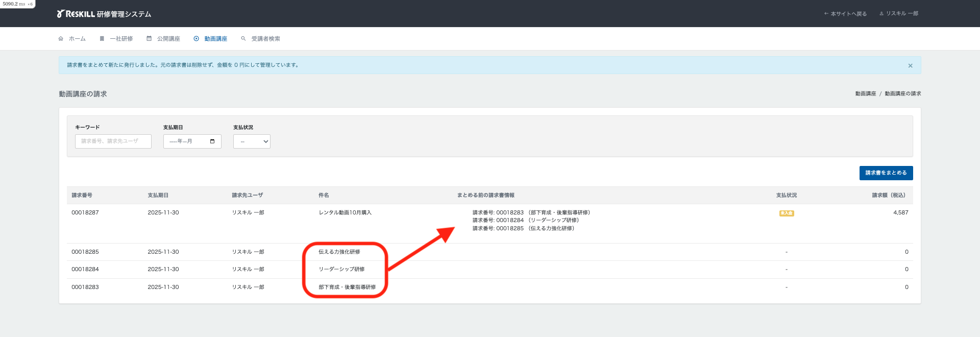Click the user icon beside リスキル 一郎
This screenshot has height=337, width=980.
click(x=881, y=14)
